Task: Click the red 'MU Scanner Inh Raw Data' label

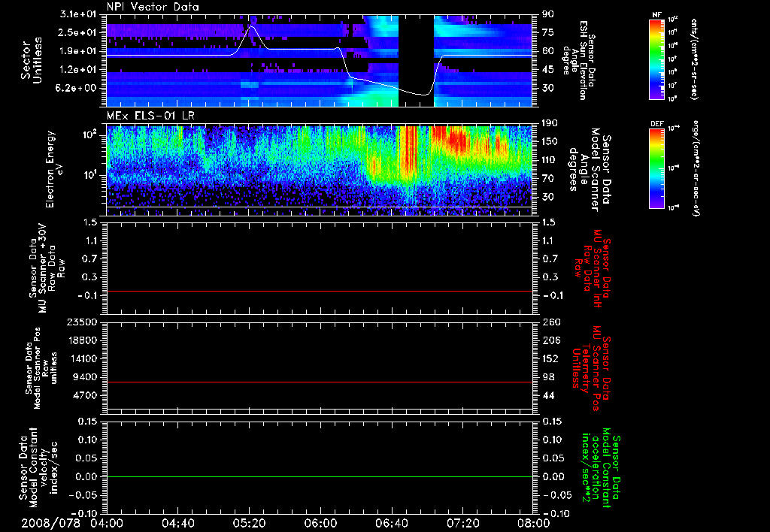Action: (593, 268)
